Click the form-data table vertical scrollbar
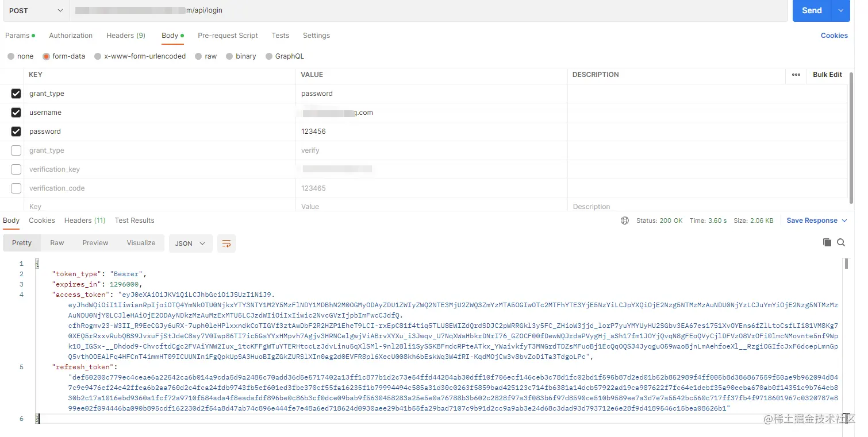This screenshot has height=437, width=868. pos(851,138)
